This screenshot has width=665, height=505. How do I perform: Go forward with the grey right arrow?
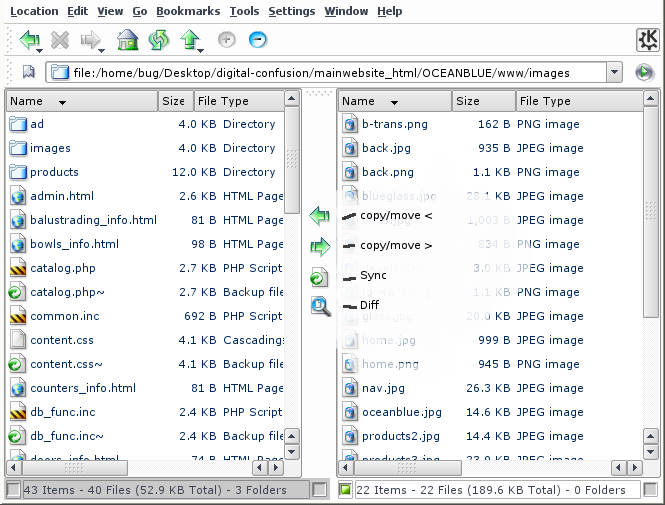90,40
